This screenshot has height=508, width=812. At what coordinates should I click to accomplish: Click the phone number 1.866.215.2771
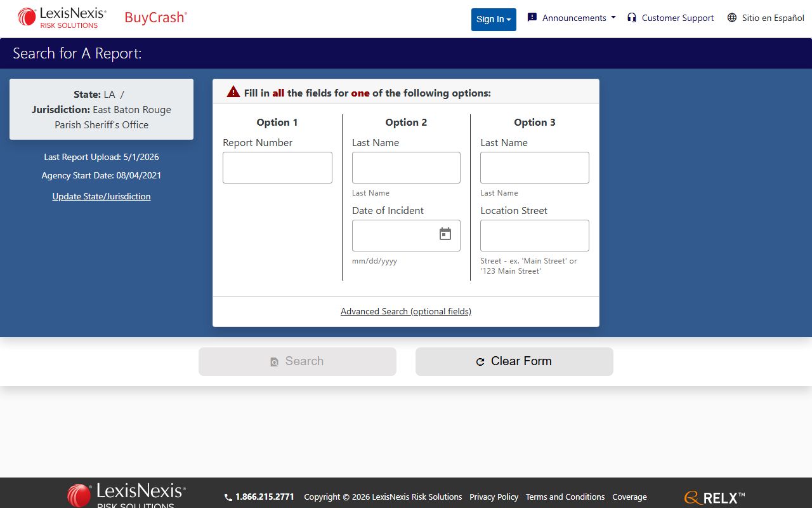pos(265,497)
